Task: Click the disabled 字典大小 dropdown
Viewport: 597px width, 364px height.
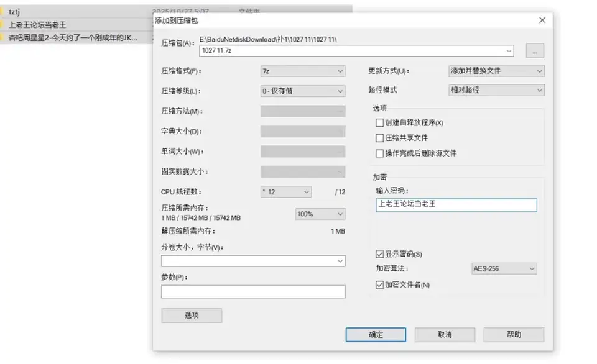Action: [x=303, y=132]
